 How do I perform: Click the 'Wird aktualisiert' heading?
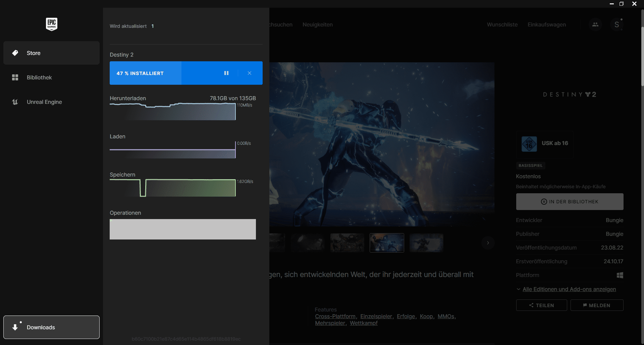(128, 26)
